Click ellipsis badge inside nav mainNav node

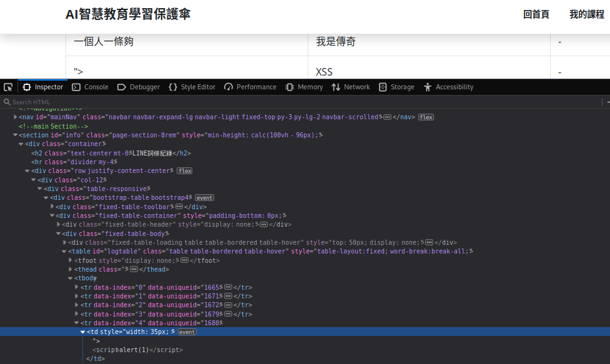coord(388,117)
